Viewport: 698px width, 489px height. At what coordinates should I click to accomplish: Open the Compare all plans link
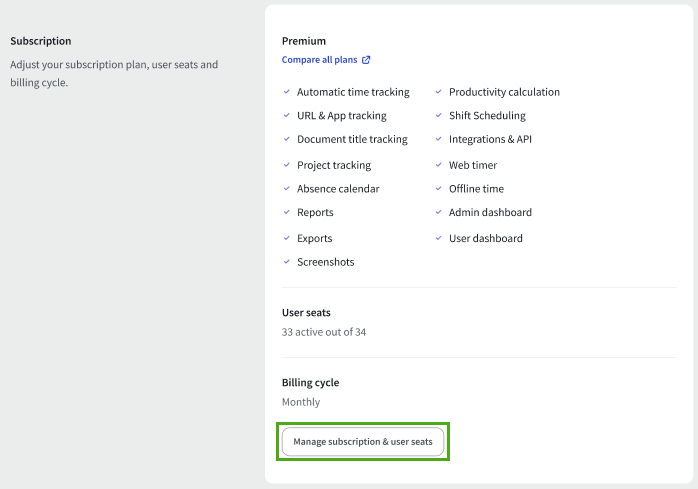coord(319,60)
